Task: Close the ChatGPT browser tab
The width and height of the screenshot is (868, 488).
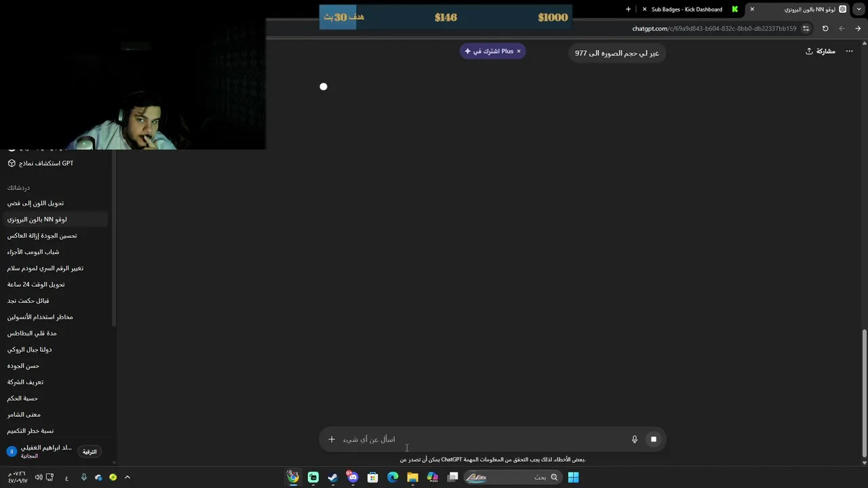Action: (752, 9)
